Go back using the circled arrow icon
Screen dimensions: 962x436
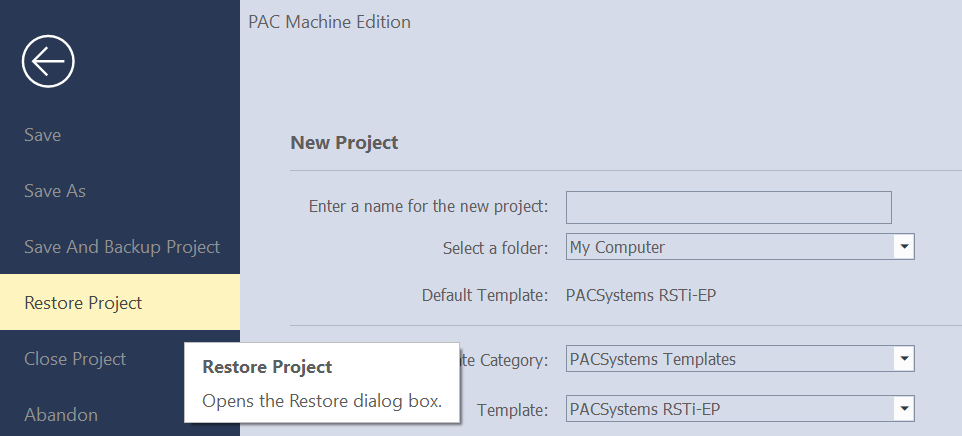point(48,61)
